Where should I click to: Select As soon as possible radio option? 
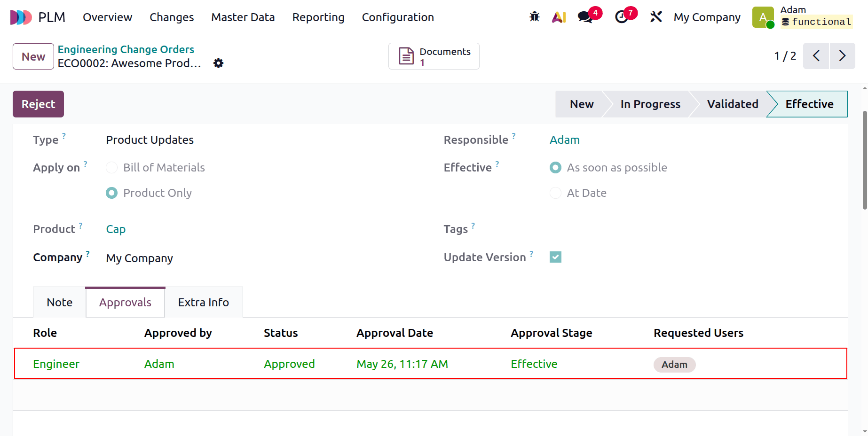coord(555,168)
